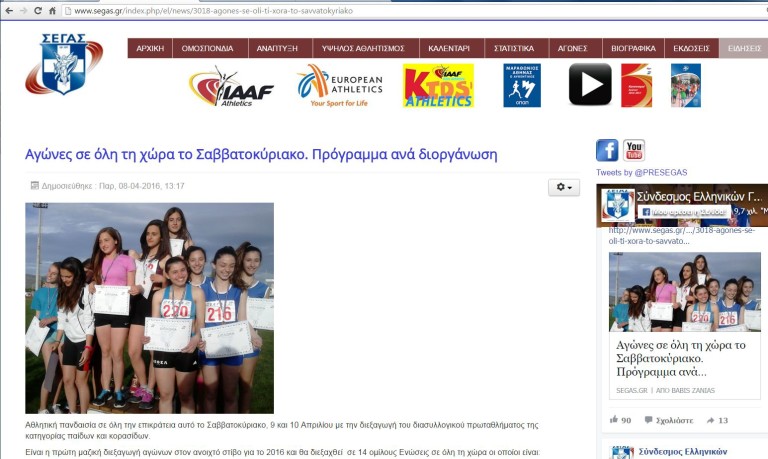Open the ΟΜΟΣΠΟΝΔΙΑ menu item

207,48
